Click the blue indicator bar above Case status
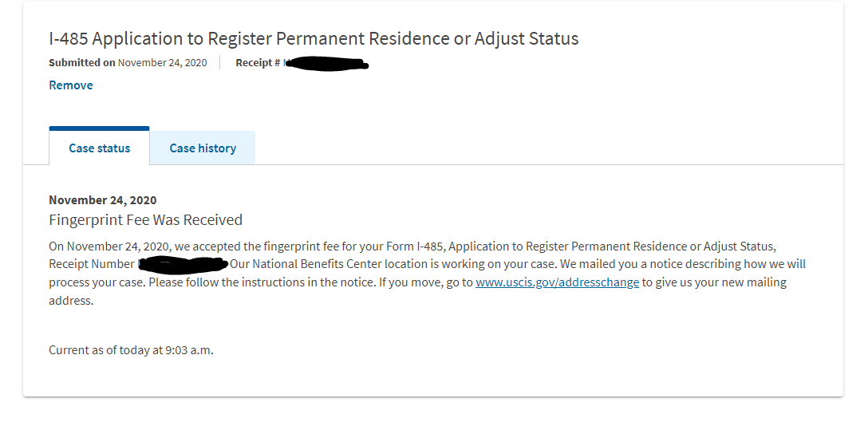 (99, 128)
